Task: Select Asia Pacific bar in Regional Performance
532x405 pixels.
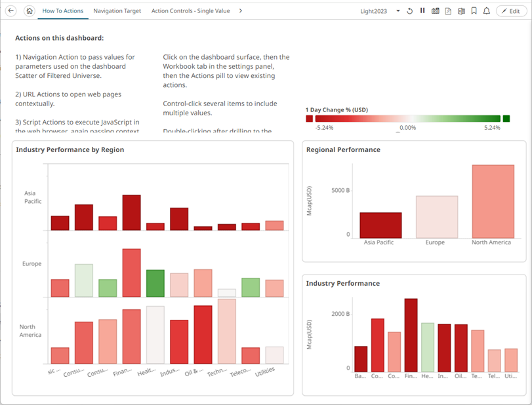Action: click(x=380, y=225)
